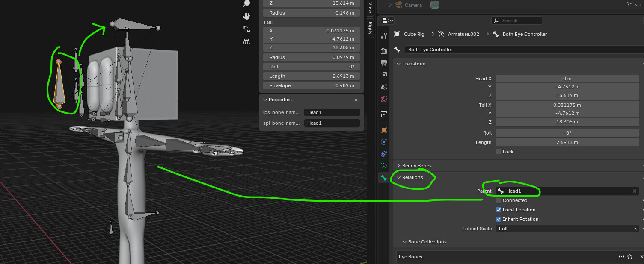Image resolution: width=644 pixels, height=264 pixels.
Task: Open the Physics properties tab
Action: coord(384,142)
